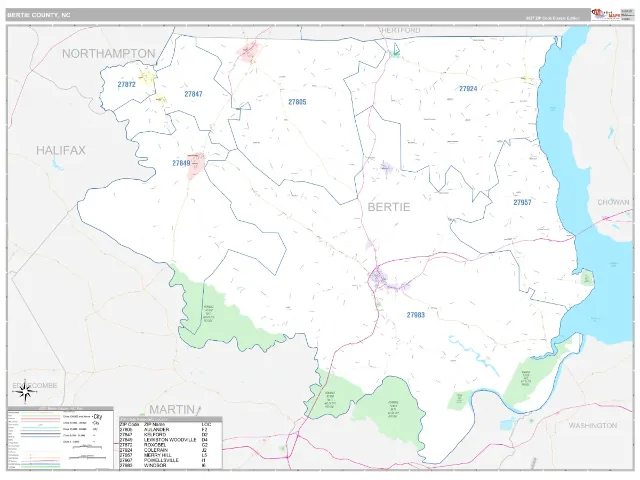Select the HERTFORD county label
The image size is (640, 480).
pyautogui.click(x=400, y=31)
